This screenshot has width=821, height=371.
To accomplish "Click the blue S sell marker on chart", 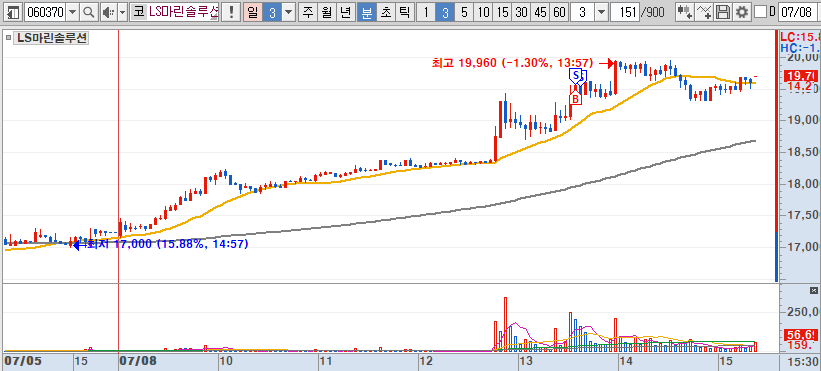I will point(575,76).
